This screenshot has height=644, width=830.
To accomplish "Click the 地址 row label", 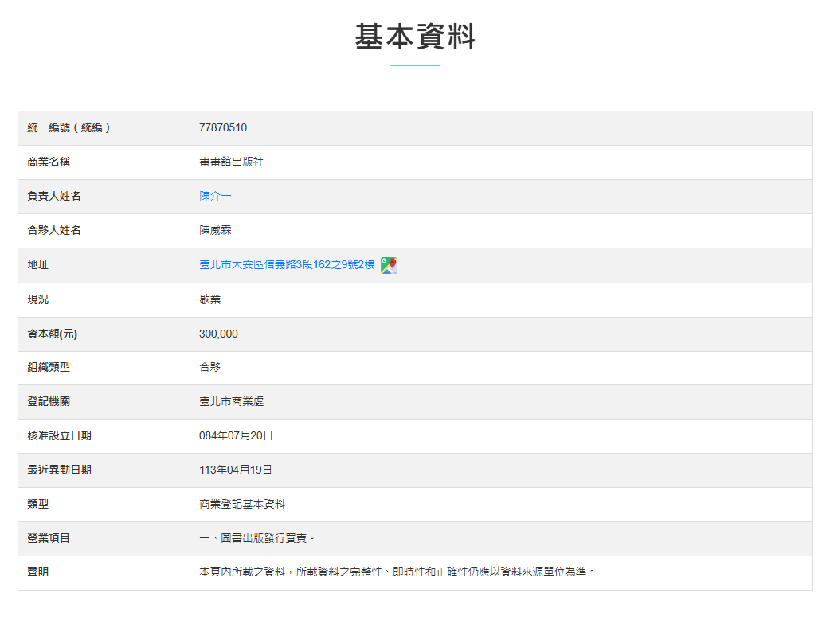I will click(x=38, y=265).
